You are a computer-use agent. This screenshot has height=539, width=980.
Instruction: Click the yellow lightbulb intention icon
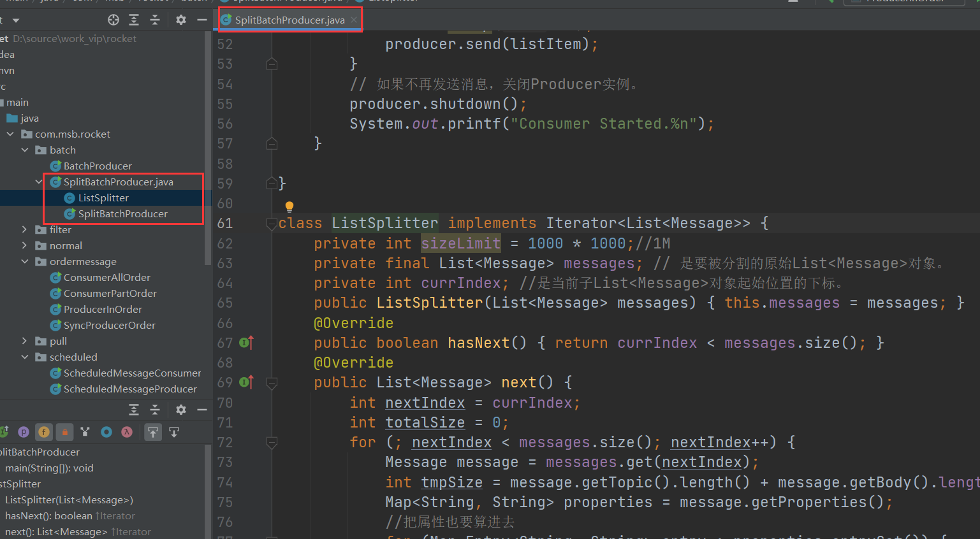289,206
